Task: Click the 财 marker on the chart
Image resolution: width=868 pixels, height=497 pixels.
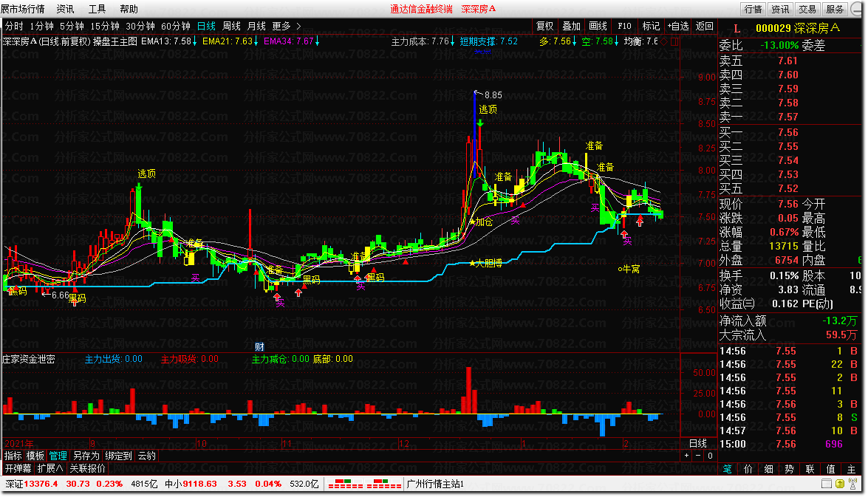Action: click(x=259, y=346)
